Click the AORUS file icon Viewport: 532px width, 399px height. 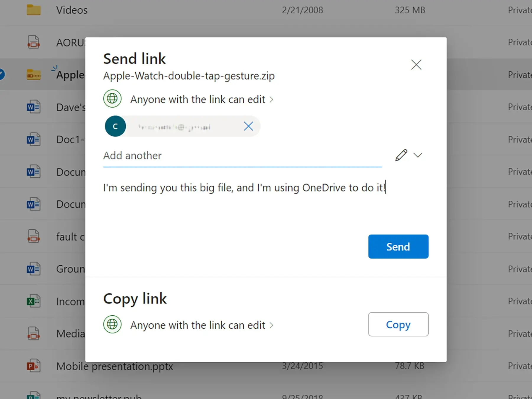tap(33, 42)
